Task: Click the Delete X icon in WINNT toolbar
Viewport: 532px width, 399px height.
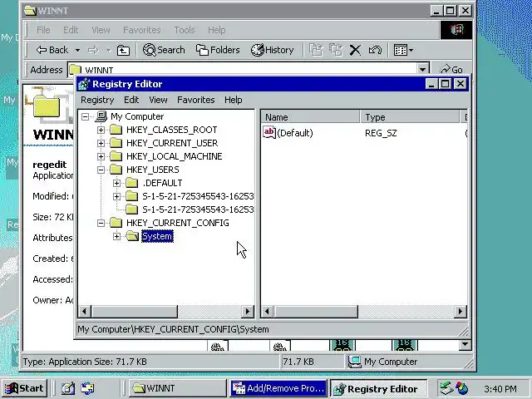Action: (x=355, y=50)
